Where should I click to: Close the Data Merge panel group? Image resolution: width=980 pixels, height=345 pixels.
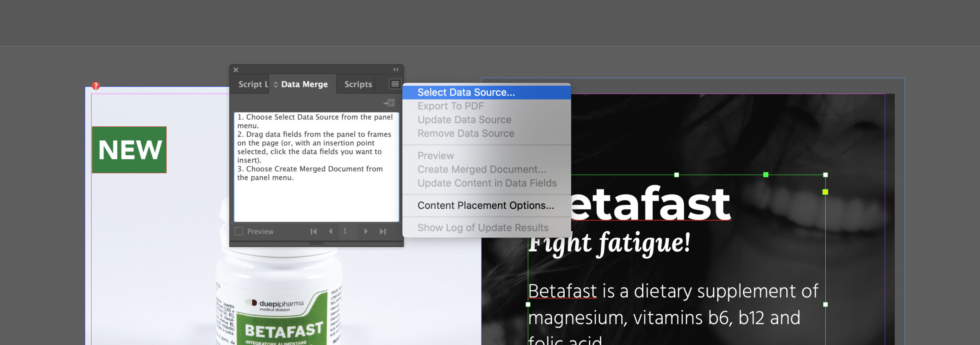(x=236, y=70)
